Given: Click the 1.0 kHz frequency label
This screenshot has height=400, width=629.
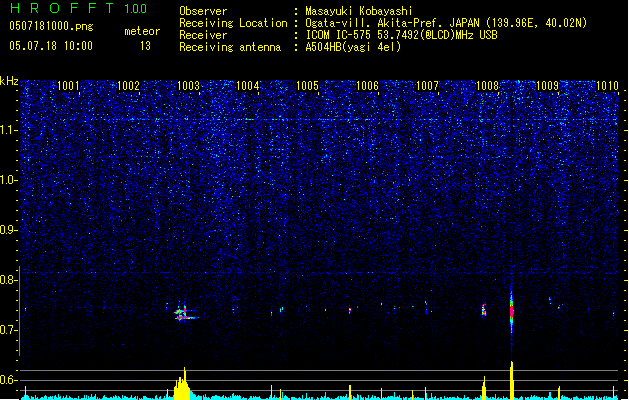Looking at the screenshot, I should pyautogui.click(x=9, y=180).
